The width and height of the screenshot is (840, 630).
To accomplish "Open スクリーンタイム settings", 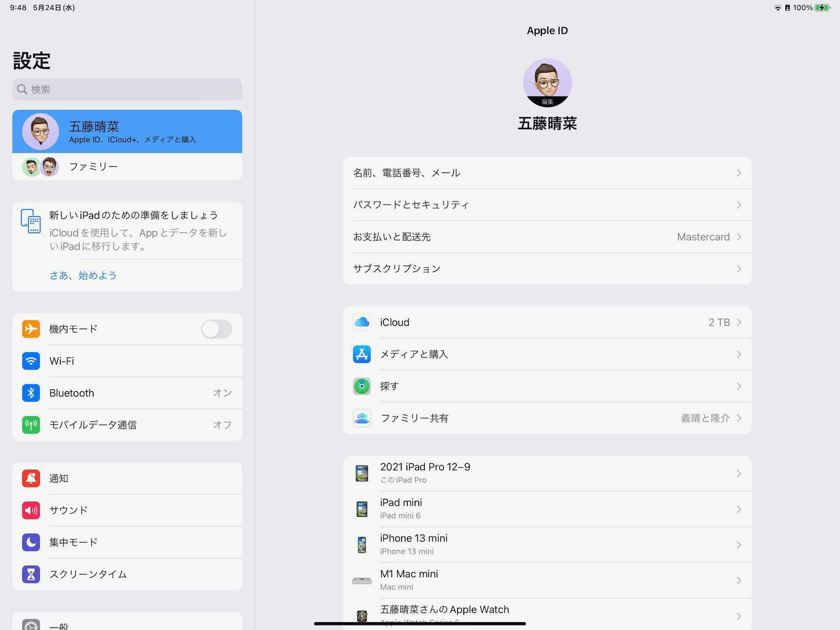I will pos(127,574).
